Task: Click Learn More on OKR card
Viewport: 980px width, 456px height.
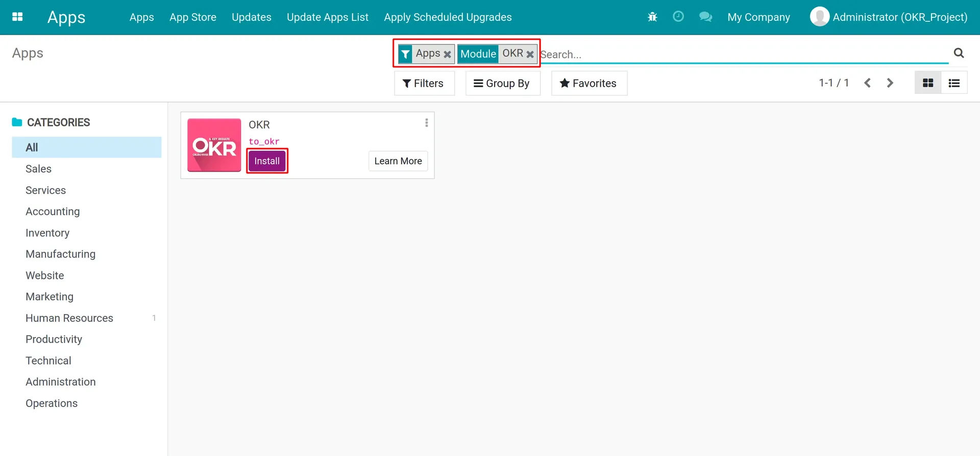Action: point(398,161)
